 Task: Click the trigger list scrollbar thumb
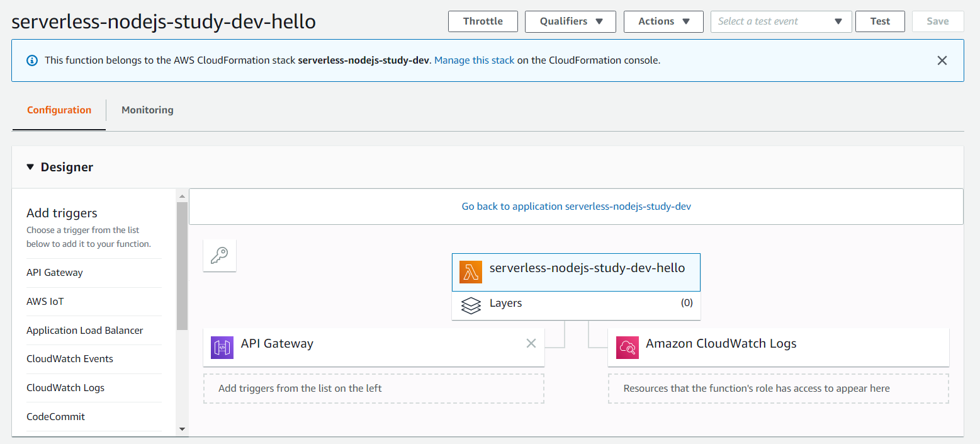click(182, 266)
